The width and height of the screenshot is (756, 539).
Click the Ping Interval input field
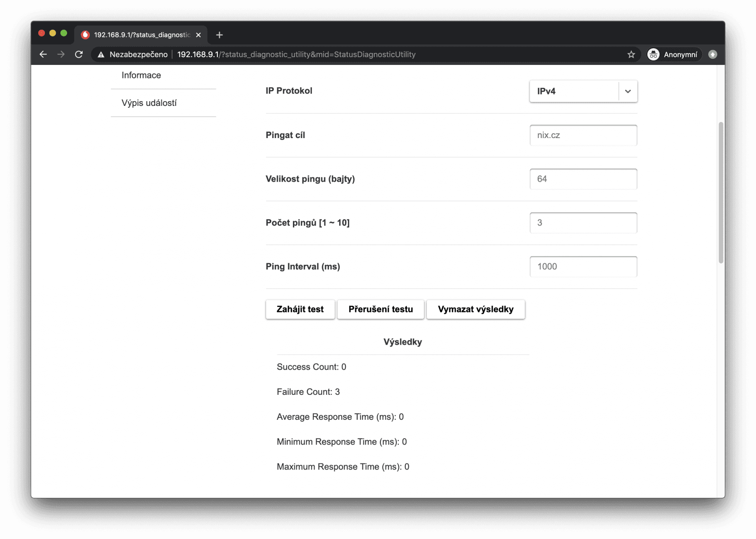(583, 267)
